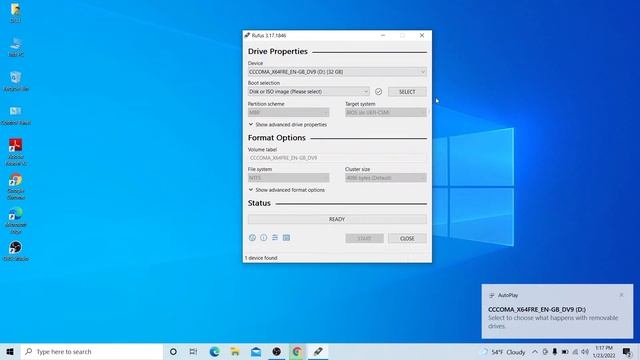Open Cortana circle on taskbar
The height and width of the screenshot is (360, 640).
[x=173, y=351]
